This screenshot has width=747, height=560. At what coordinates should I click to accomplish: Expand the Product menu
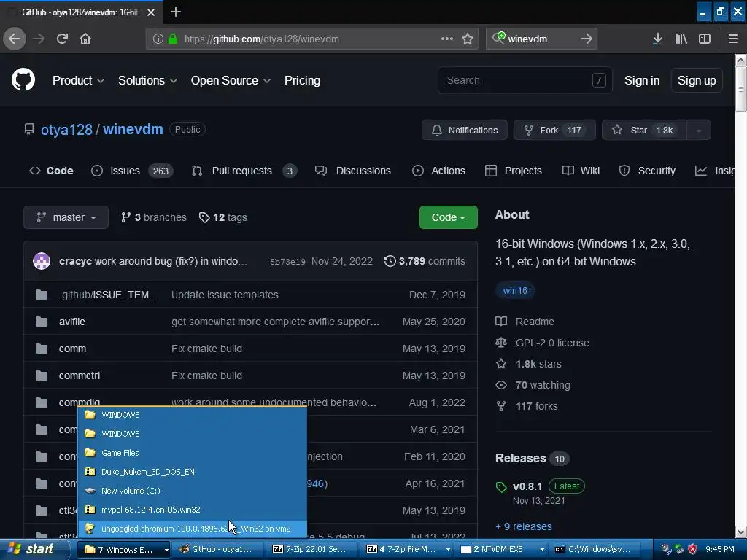pos(78,80)
